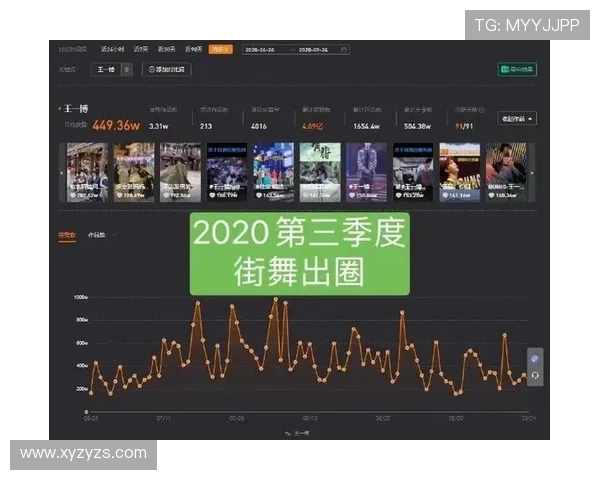Click the 449.36w average likes value

116,126
